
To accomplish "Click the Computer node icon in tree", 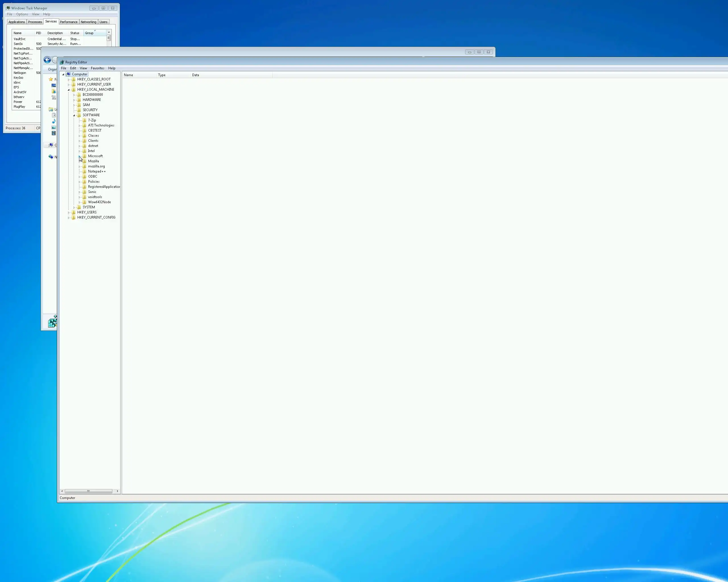I will [x=69, y=74].
